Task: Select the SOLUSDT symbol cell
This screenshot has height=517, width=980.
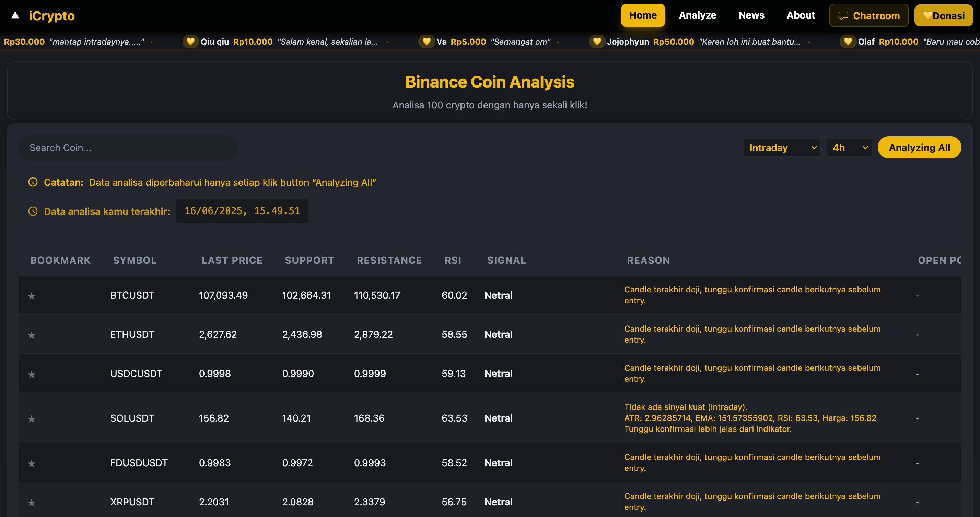Action: coord(132,418)
